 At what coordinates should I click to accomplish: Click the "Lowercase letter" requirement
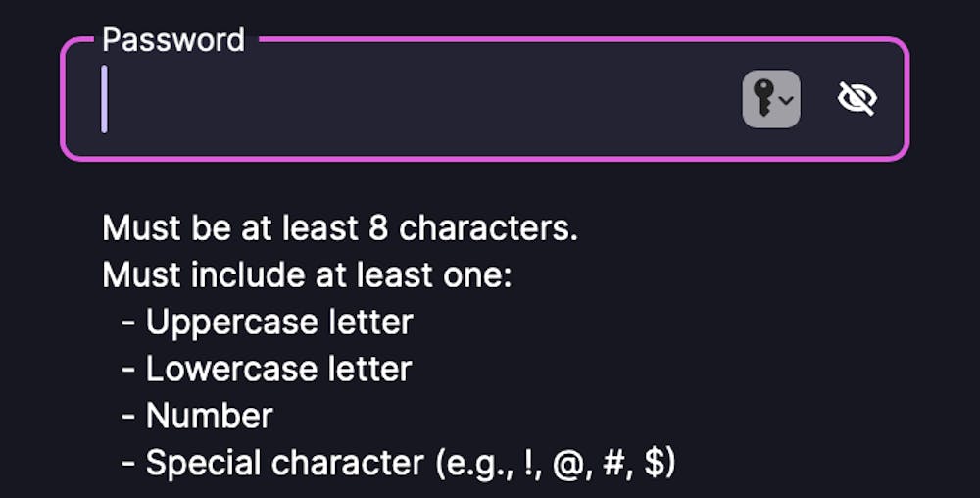coord(278,370)
